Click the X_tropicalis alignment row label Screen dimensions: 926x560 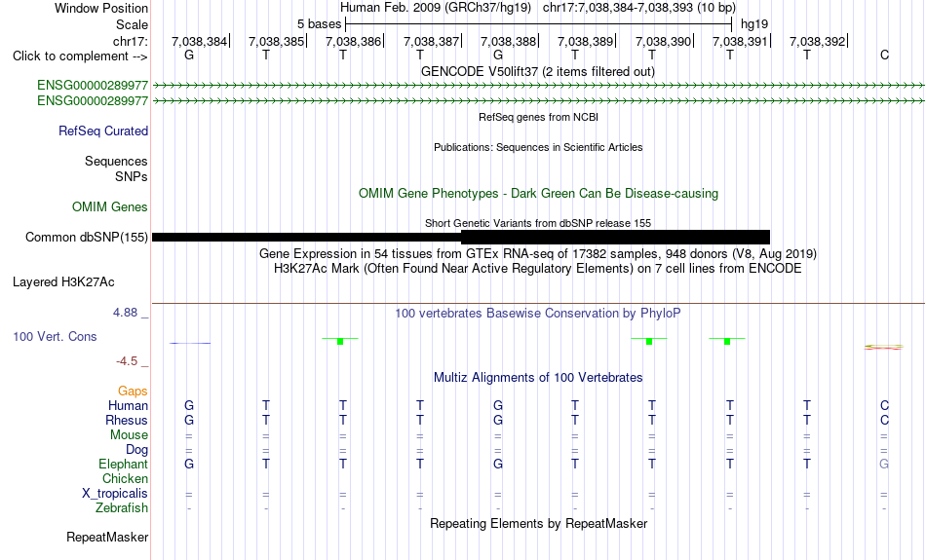coord(115,494)
